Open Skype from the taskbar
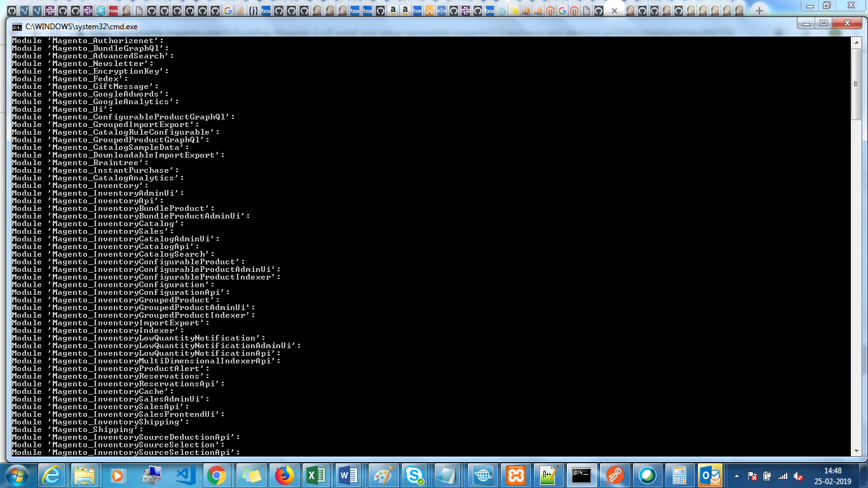868x488 pixels. coord(416,475)
